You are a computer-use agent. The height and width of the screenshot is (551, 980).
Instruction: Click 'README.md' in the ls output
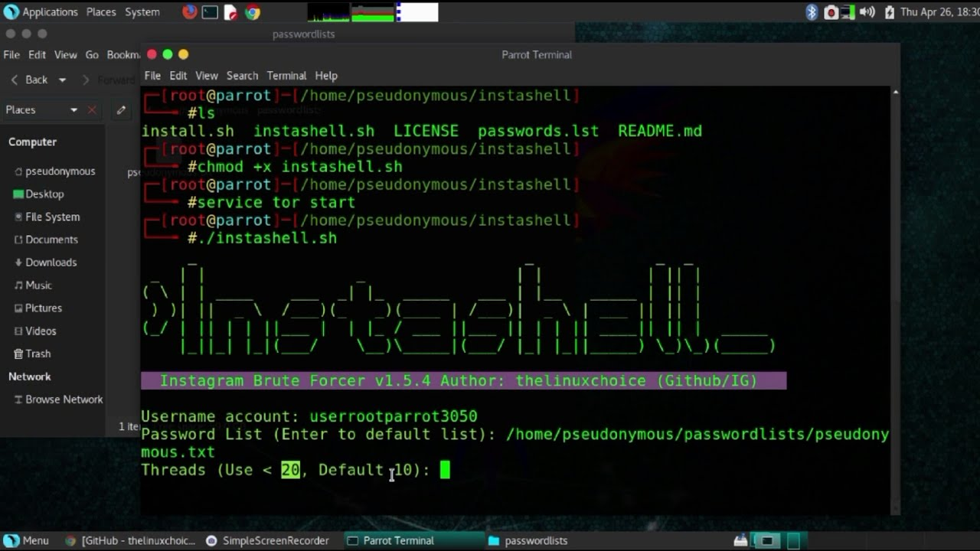660,131
